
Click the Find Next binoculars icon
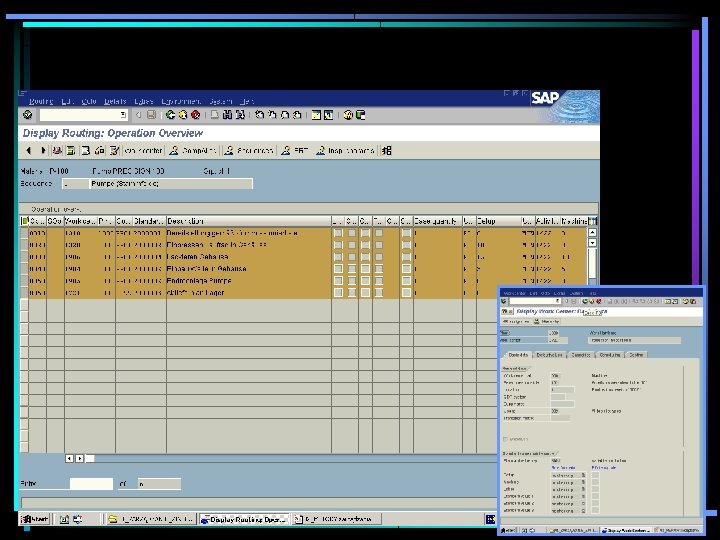click(x=240, y=115)
